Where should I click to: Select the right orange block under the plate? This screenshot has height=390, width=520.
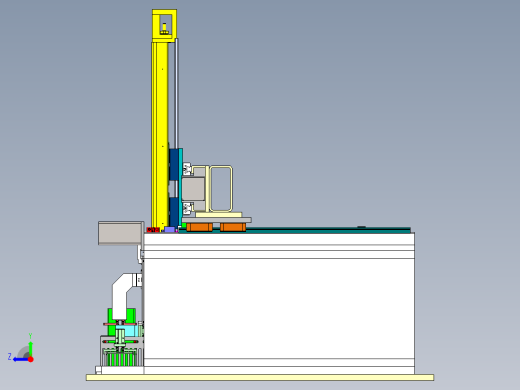(233, 227)
